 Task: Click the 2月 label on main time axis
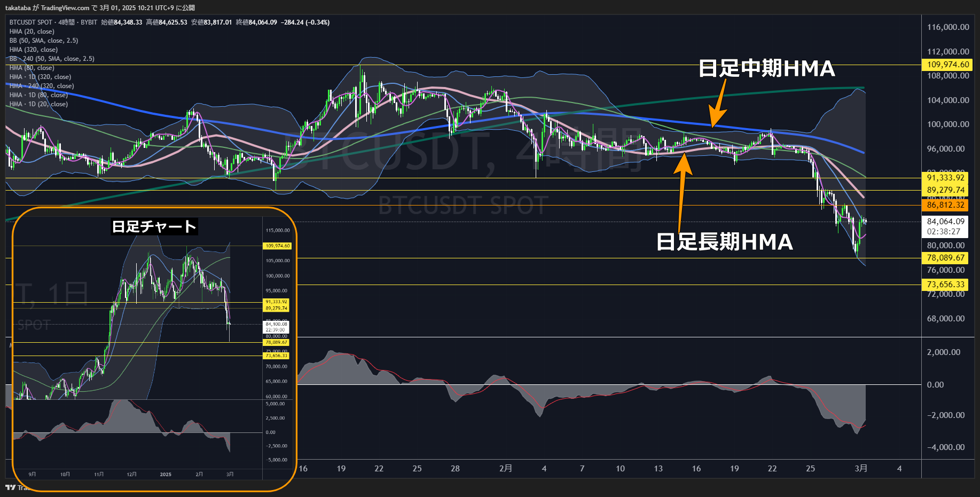506,469
